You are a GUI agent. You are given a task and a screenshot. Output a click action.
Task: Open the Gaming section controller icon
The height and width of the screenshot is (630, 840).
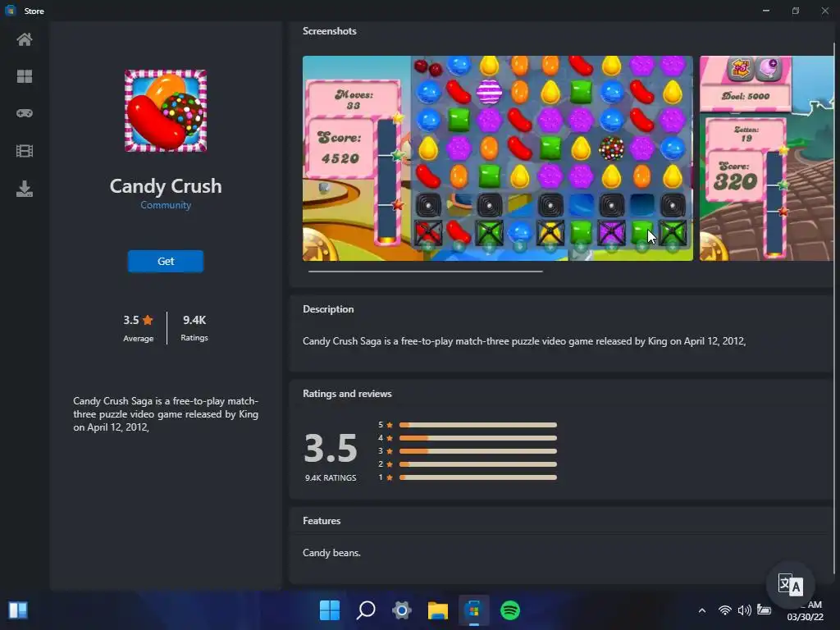click(x=24, y=113)
